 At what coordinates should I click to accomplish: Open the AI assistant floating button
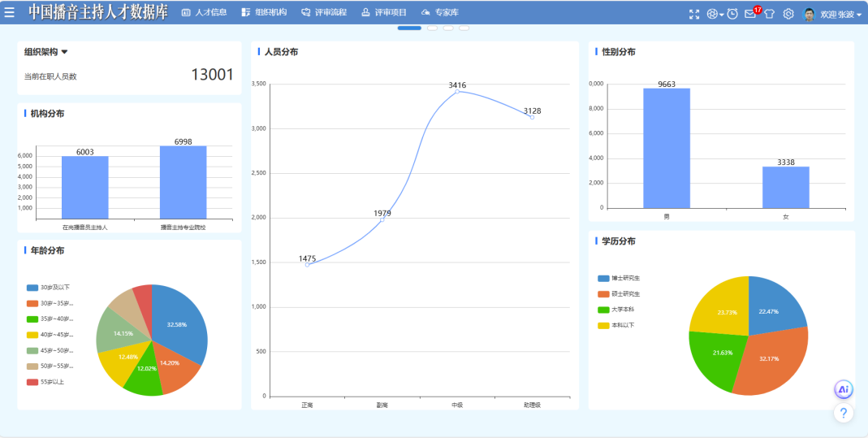pyautogui.click(x=844, y=389)
